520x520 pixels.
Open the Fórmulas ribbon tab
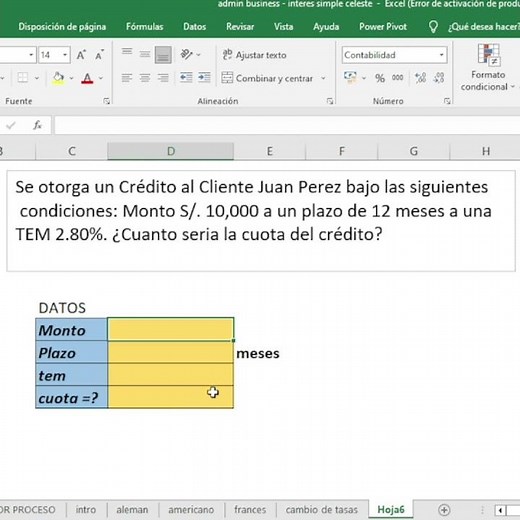144,27
